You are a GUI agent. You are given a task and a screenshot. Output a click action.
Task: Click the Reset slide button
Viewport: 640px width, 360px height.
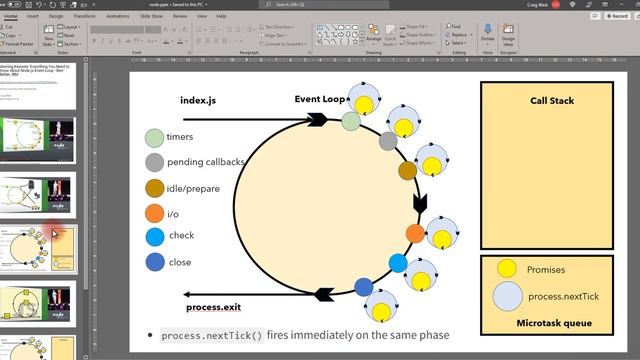66,36
